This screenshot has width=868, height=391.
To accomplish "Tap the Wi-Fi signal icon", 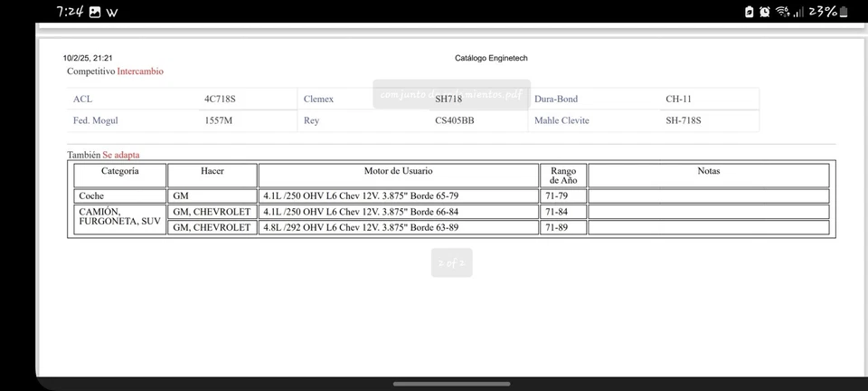I will (782, 12).
